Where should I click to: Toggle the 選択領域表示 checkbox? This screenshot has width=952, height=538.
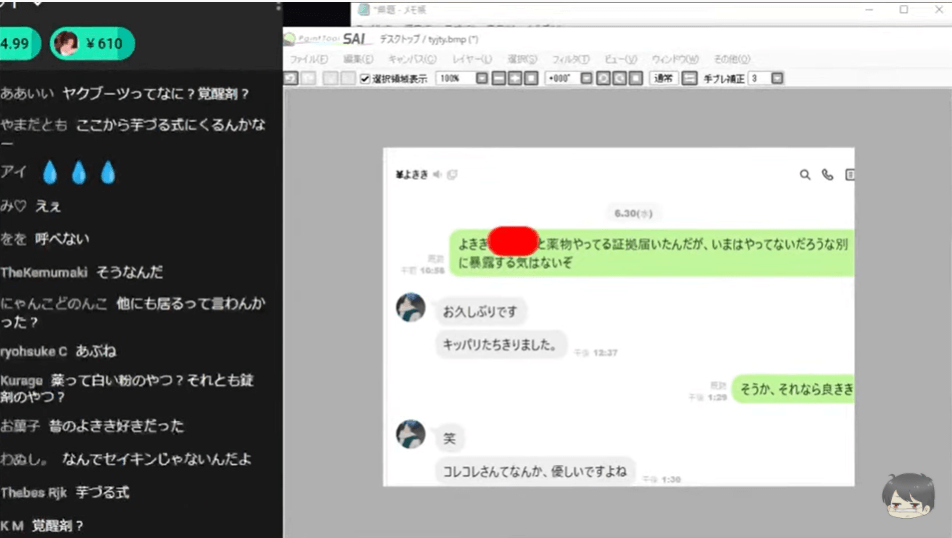pyautogui.click(x=365, y=78)
